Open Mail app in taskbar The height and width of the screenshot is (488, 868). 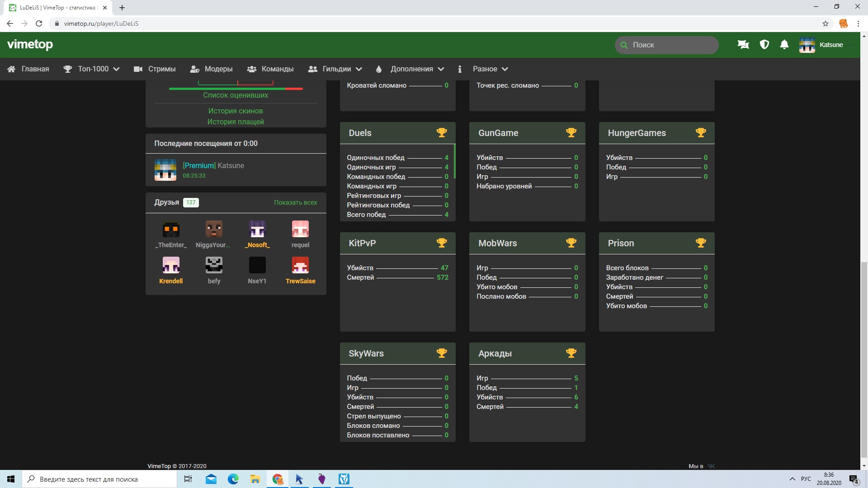click(211, 479)
